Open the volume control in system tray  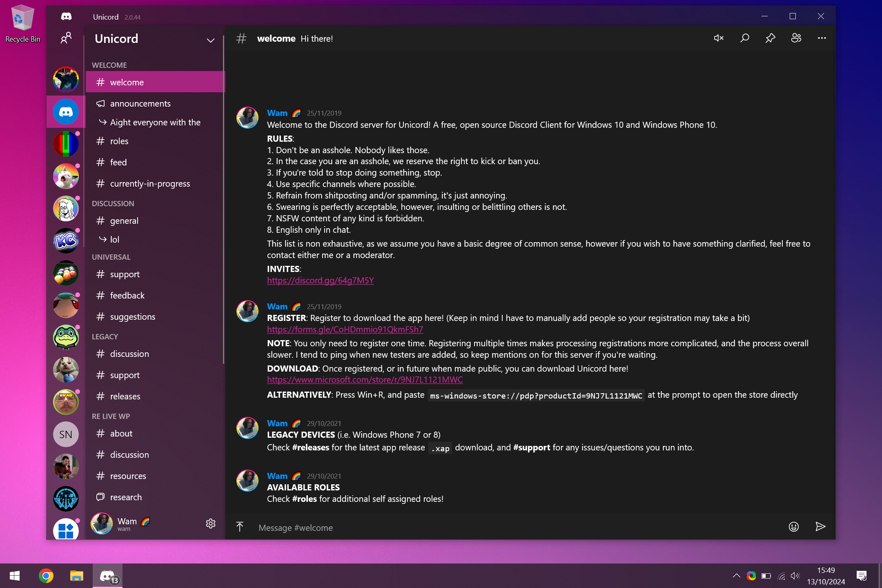click(x=795, y=576)
